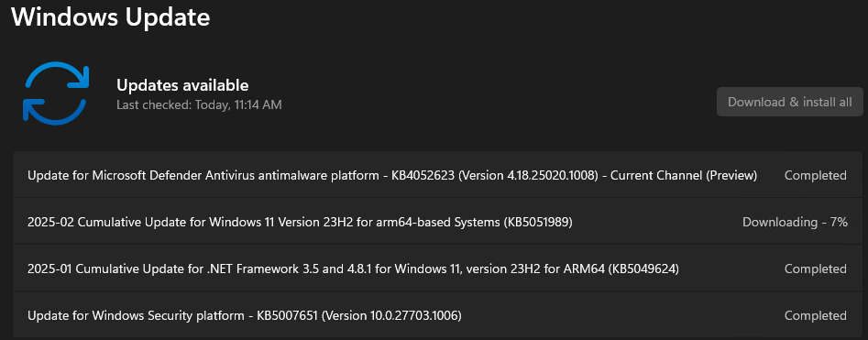Click Completed status for Windows Security platform update
Image resolution: width=868 pixels, height=340 pixels.
click(816, 315)
